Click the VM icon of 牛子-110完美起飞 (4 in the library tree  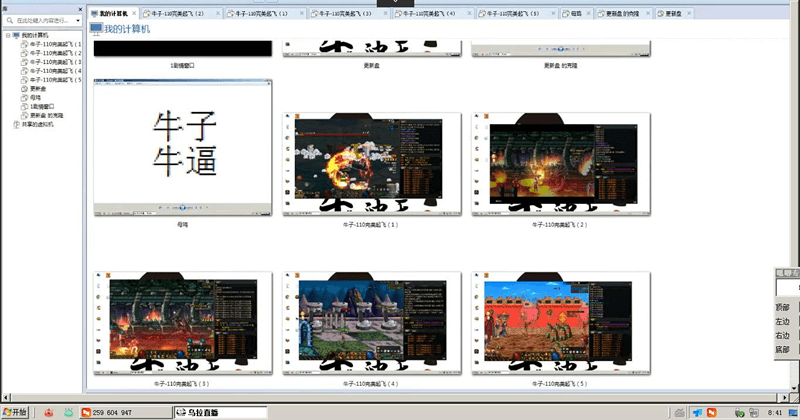24,71
